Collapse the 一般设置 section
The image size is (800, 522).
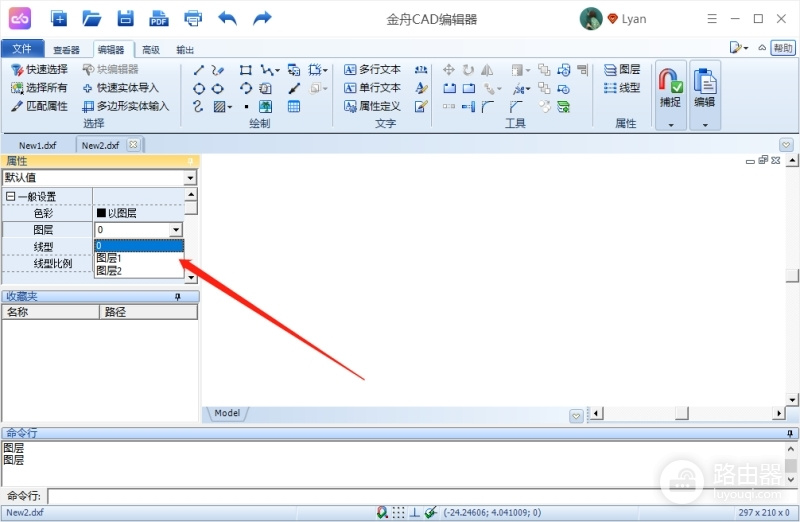click(x=10, y=196)
